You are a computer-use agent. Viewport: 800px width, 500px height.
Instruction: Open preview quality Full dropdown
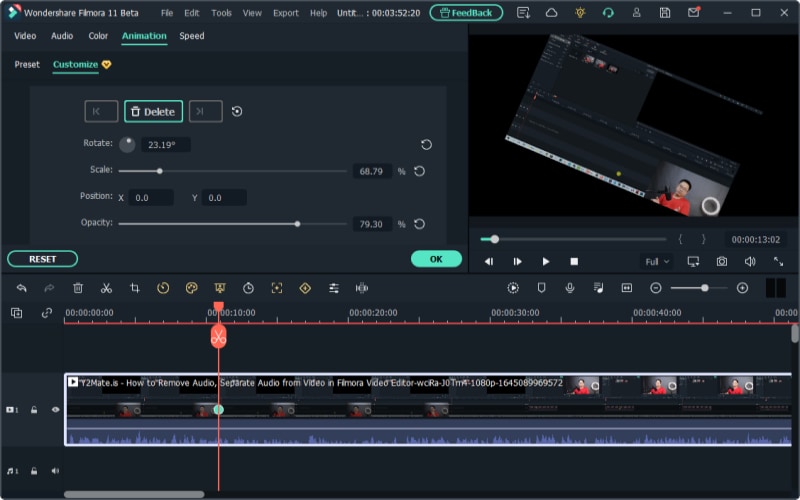click(x=656, y=262)
